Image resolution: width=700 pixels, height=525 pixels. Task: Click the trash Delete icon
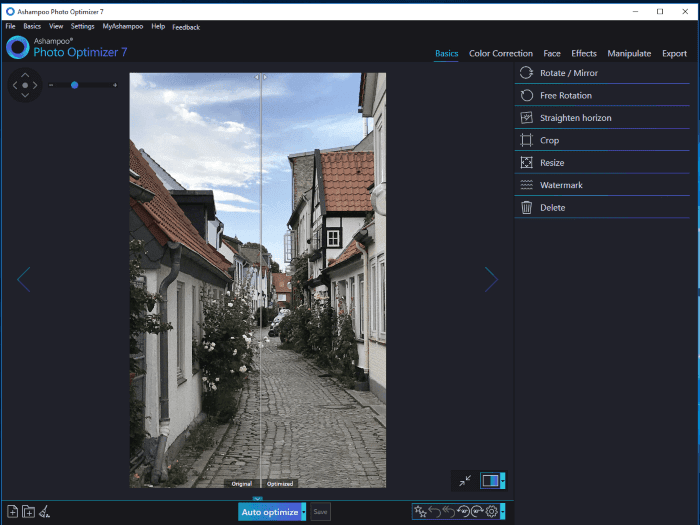[x=526, y=208]
